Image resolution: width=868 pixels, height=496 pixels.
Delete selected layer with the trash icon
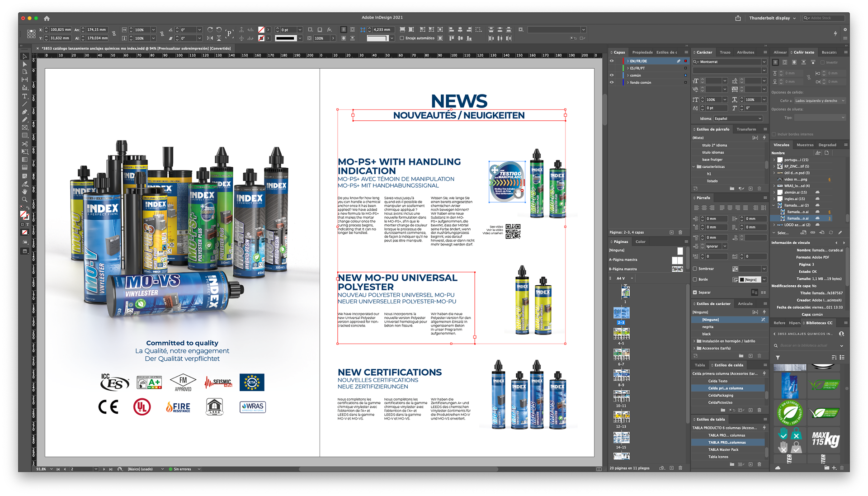point(680,232)
